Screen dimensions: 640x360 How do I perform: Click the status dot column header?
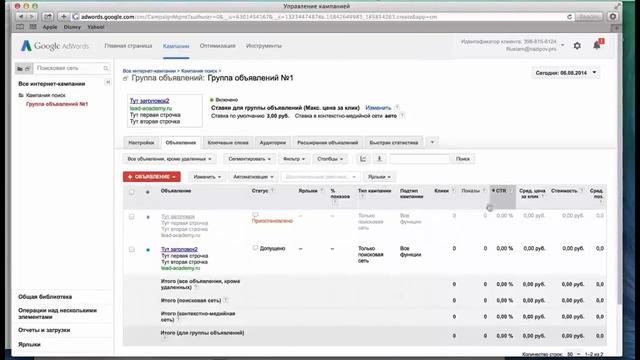coord(148,192)
